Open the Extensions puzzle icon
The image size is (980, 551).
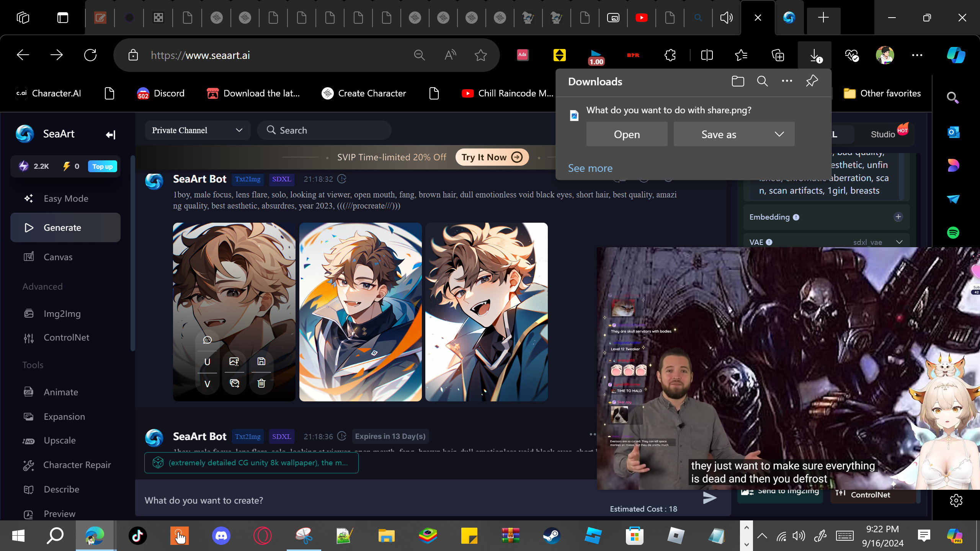[x=670, y=55]
